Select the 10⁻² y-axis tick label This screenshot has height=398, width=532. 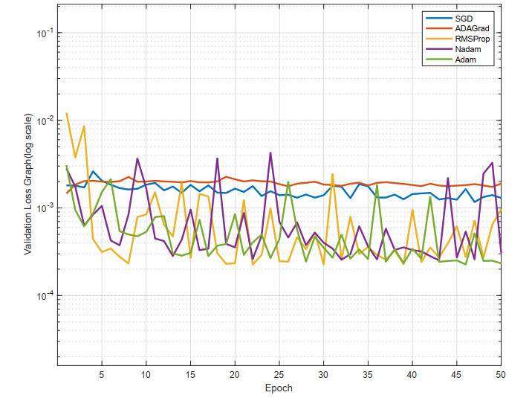(43, 121)
